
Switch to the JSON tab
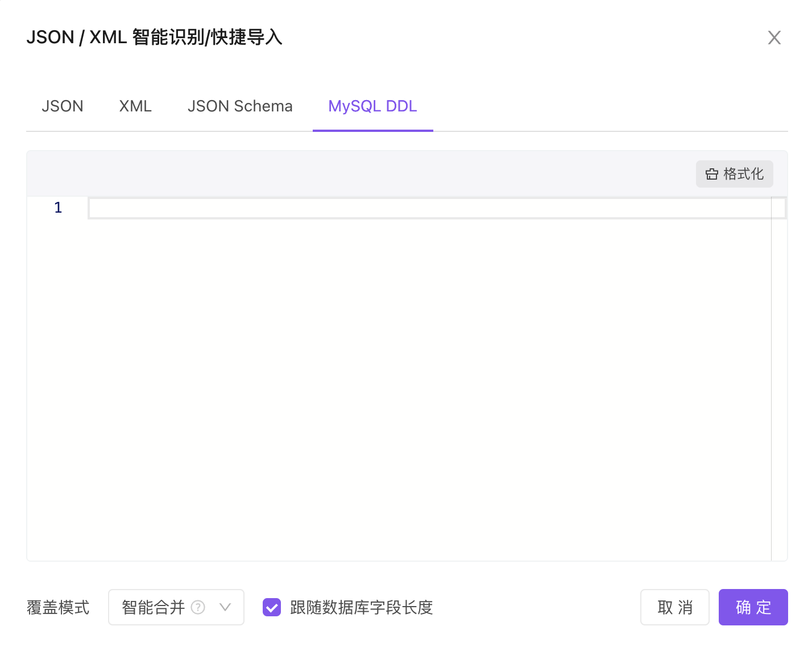(x=63, y=106)
